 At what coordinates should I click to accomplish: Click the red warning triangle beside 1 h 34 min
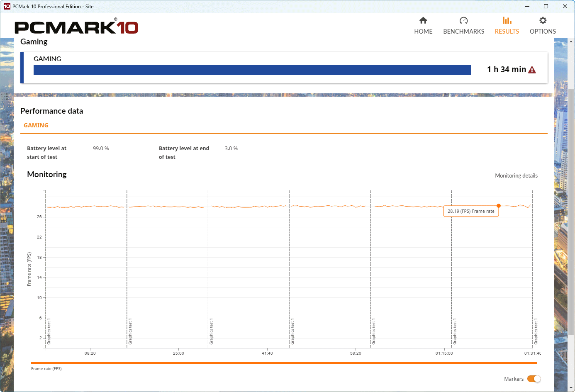(532, 70)
